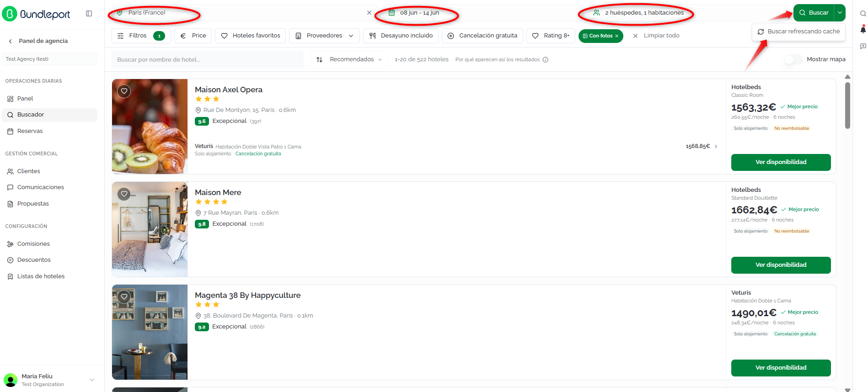Click Ver disponibilidad for Maison Mere

click(x=781, y=265)
